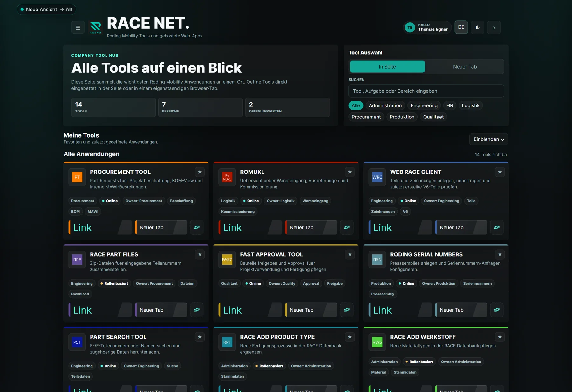Click the WRC app icon
Screen dimensions: 572x392
point(377,177)
